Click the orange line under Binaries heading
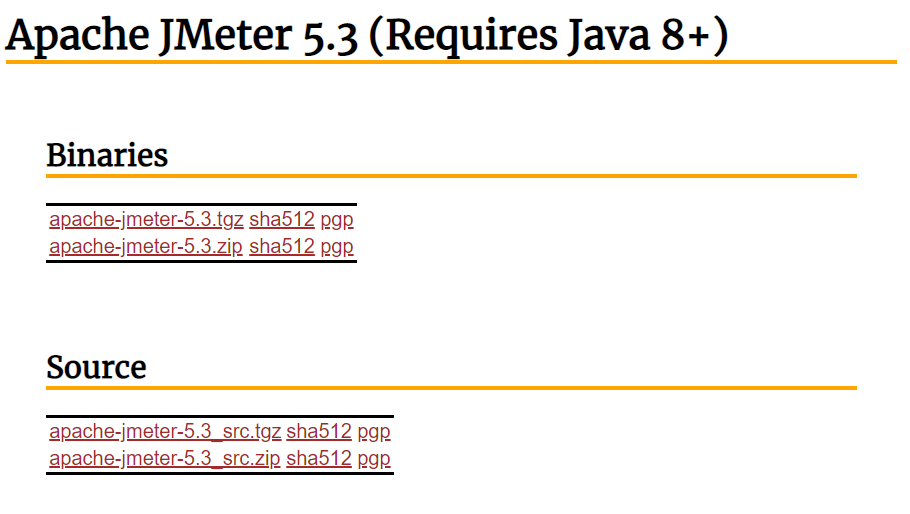910x514 pixels. (451, 176)
